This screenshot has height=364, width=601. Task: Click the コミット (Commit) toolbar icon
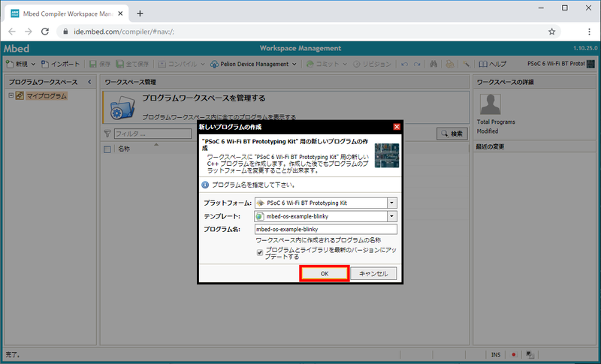[x=310, y=64]
